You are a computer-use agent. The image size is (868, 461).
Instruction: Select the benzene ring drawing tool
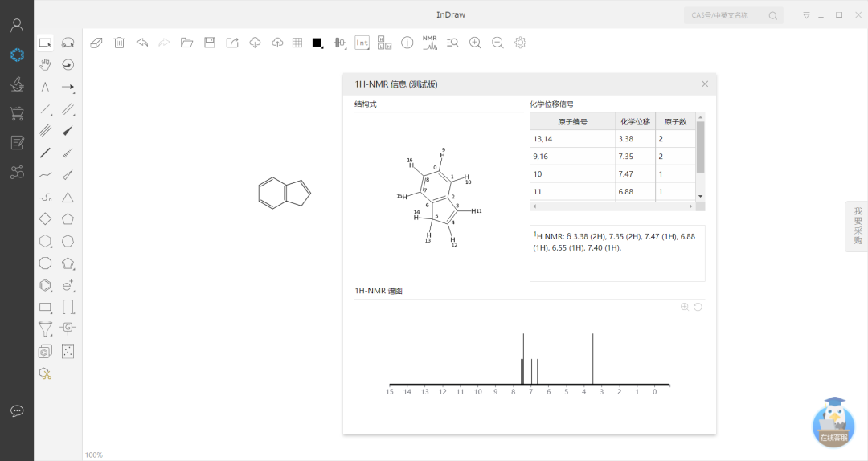(46, 285)
